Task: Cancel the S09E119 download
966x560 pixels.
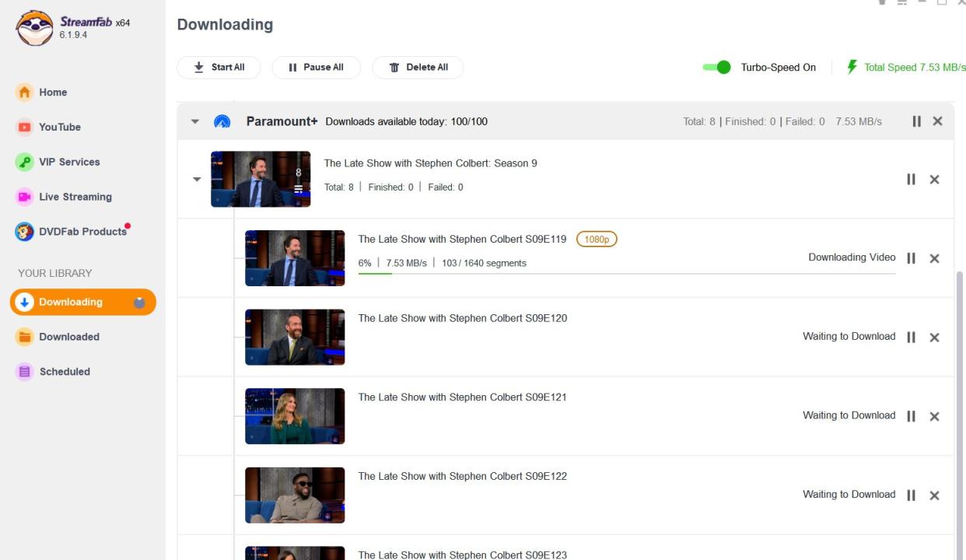Action: [x=935, y=258]
